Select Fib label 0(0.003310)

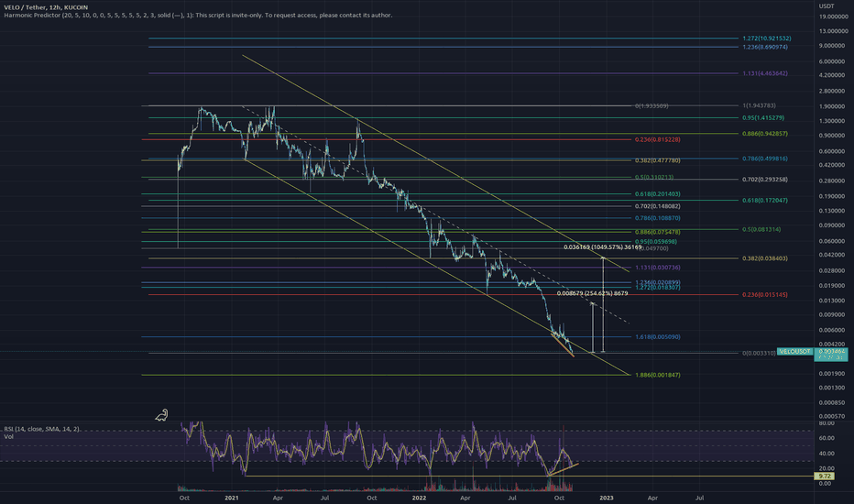pos(759,353)
